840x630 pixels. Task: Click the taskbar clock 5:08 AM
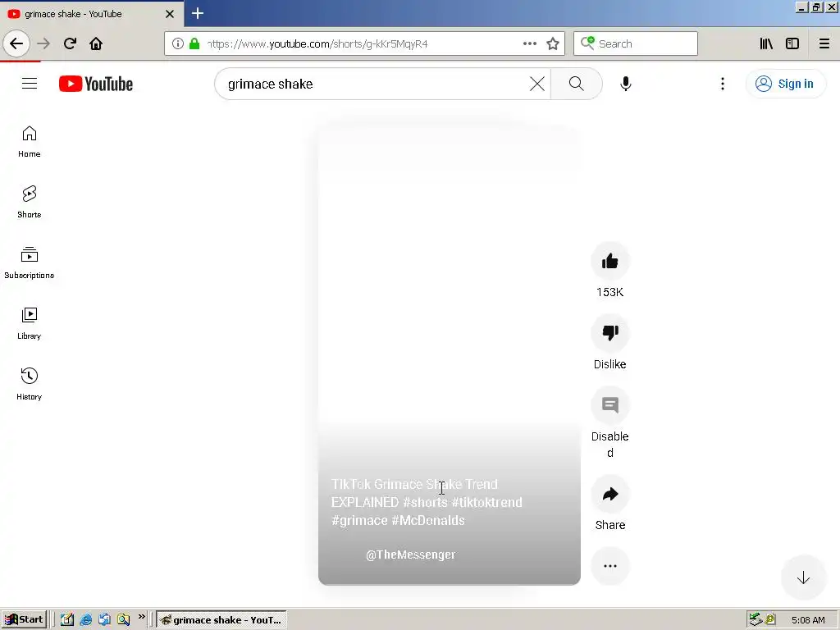point(808,620)
